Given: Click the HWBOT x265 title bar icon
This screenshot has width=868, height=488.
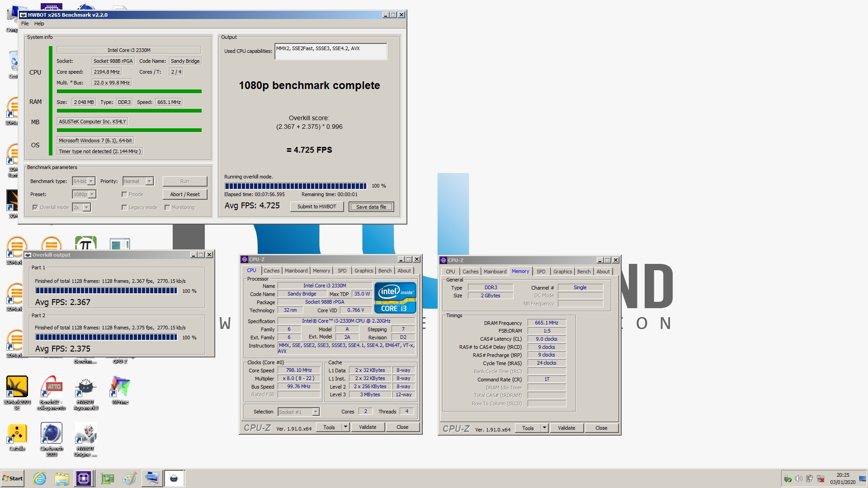Looking at the screenshot, I should pyautogui.click(x=23, y=15).
